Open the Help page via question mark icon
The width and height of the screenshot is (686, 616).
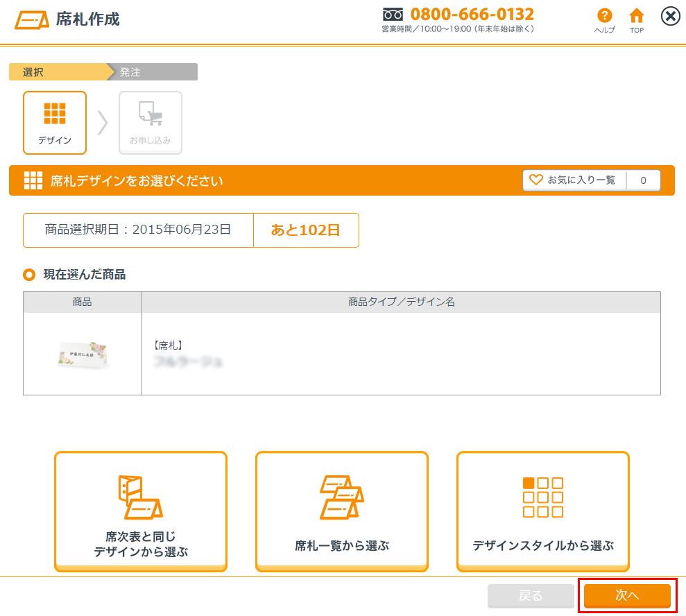coord(605,17)
